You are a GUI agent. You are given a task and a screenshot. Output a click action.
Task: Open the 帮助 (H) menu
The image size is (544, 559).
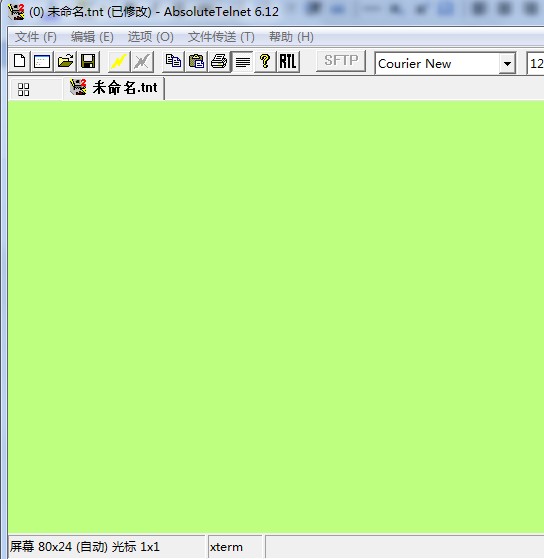[x=291, y=37]
